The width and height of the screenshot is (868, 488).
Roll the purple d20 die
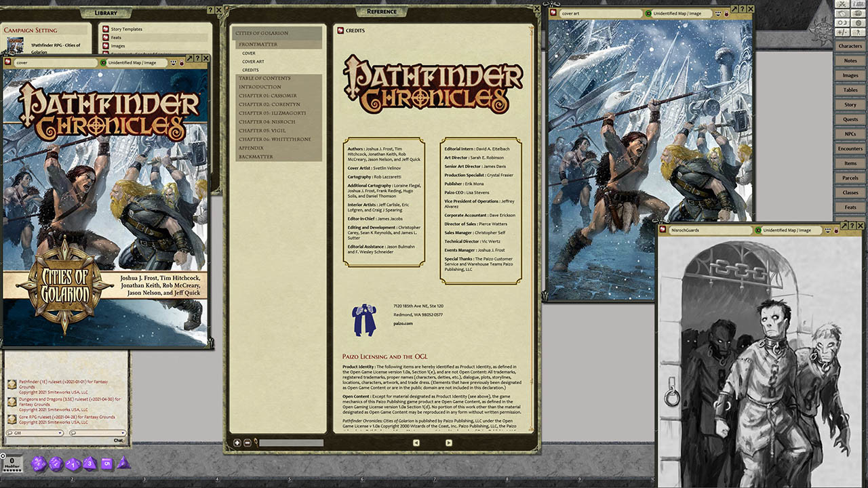39,462
